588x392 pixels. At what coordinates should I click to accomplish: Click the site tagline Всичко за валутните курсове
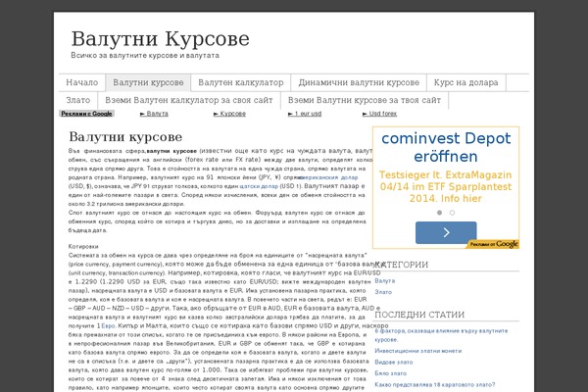[x=145, y=56]
